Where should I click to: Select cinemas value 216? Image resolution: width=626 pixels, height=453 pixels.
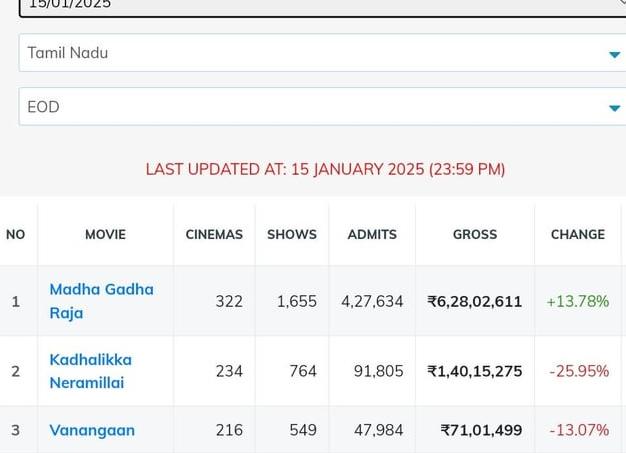coord(229,430)
